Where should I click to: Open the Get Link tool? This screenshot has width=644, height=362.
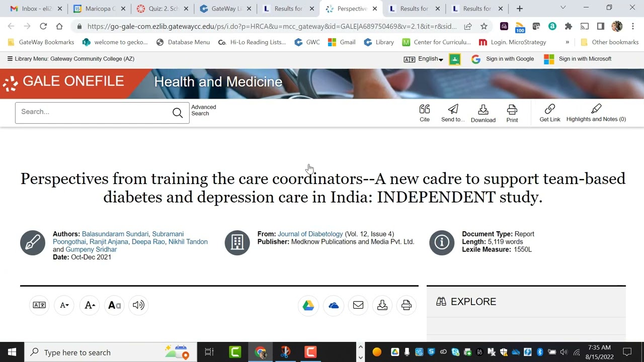click(x=550, y=113)
